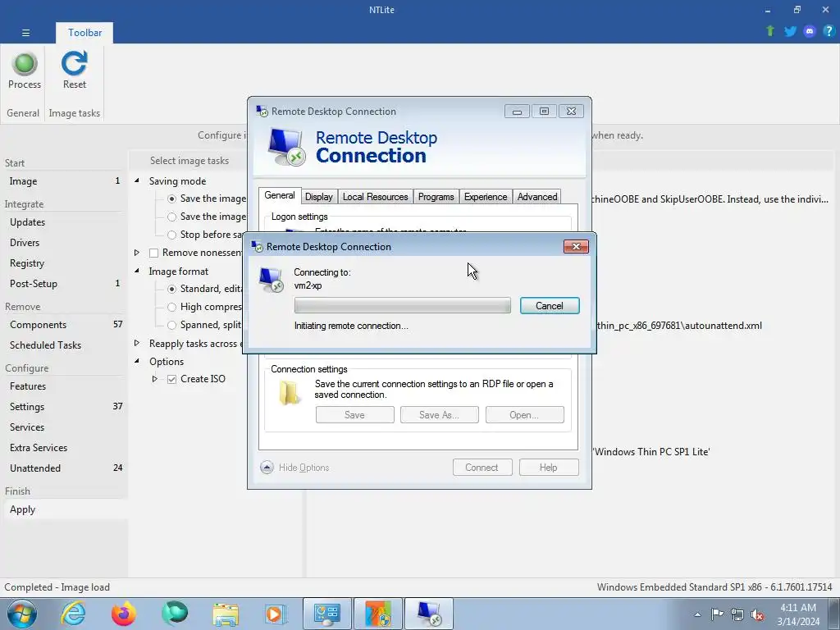Click the Reset arrow icon in the toolbar
Image resolution: width=840 pixels, height=630 pixels.
click(74, 64)
